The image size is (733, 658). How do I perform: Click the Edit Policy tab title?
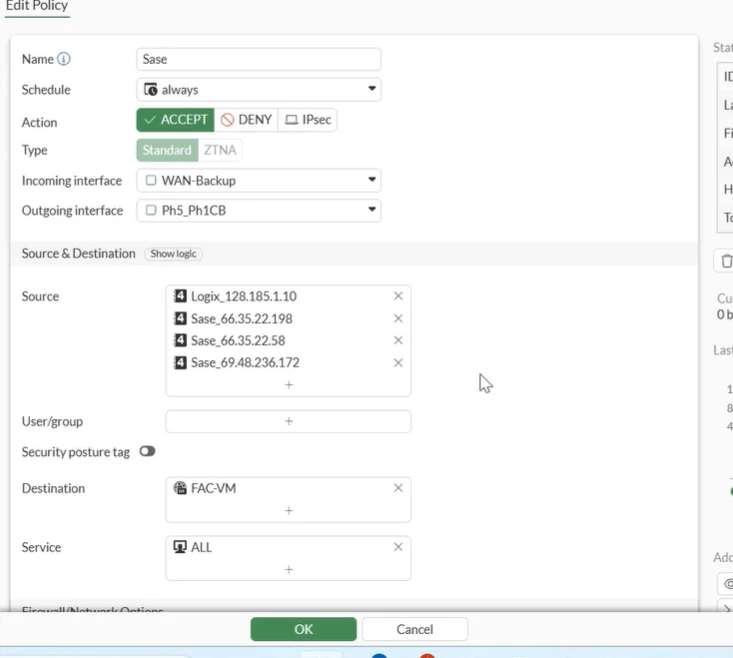pyautogui.click(x=37, y=6)
